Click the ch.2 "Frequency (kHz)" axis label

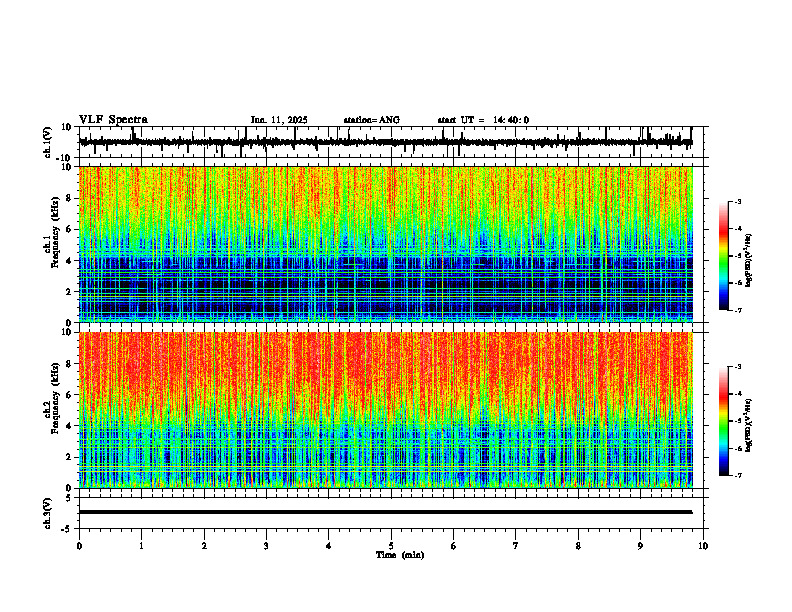[x=55, y=398]
